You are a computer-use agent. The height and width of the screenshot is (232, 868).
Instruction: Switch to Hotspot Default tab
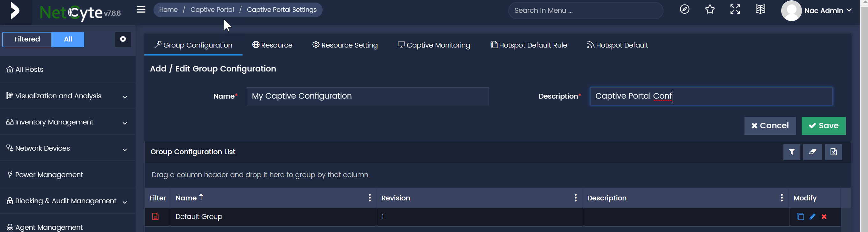click(617, 45)
